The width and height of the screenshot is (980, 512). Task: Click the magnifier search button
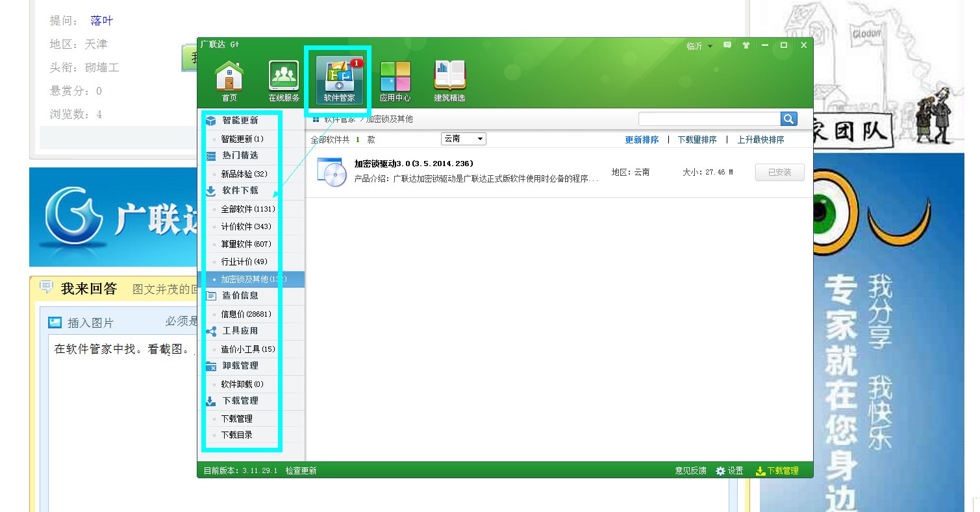[x=788, y=119]
